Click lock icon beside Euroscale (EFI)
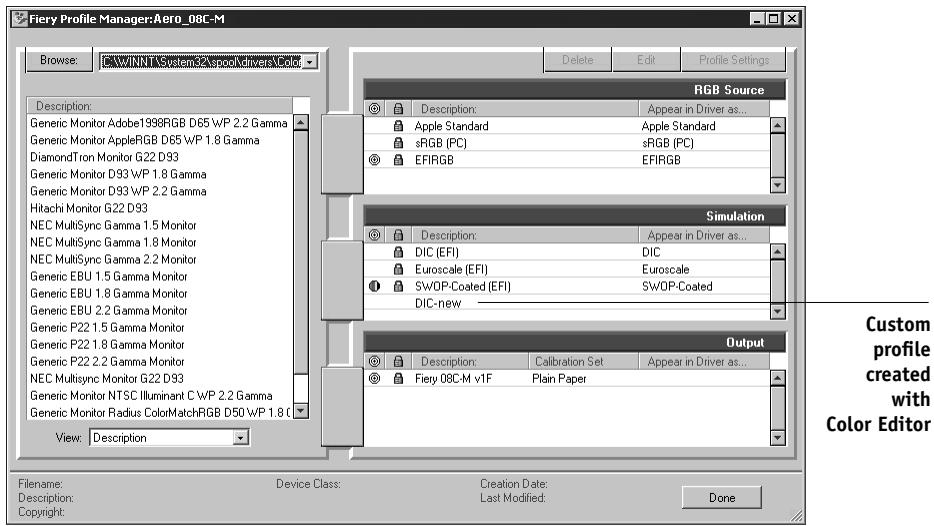This screenshot has width=934, height=526. click(398, 269)
